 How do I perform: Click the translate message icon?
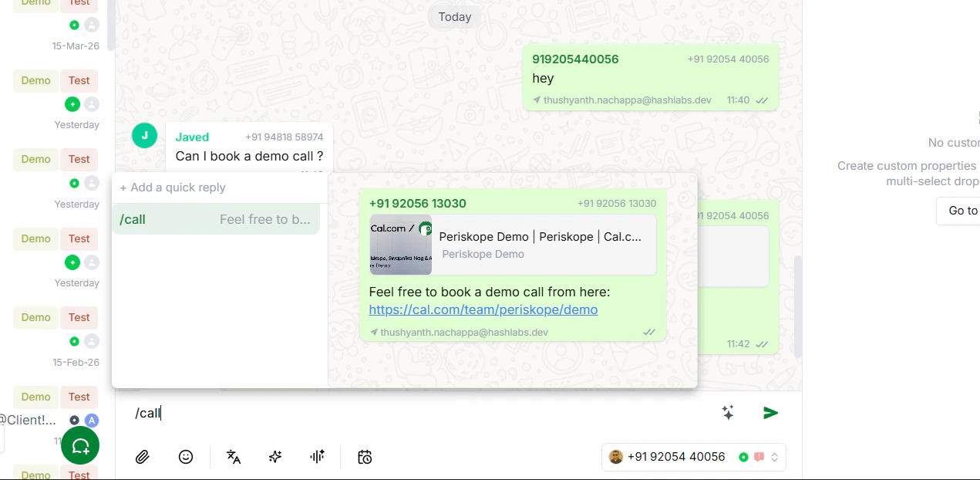pos(234,457)
